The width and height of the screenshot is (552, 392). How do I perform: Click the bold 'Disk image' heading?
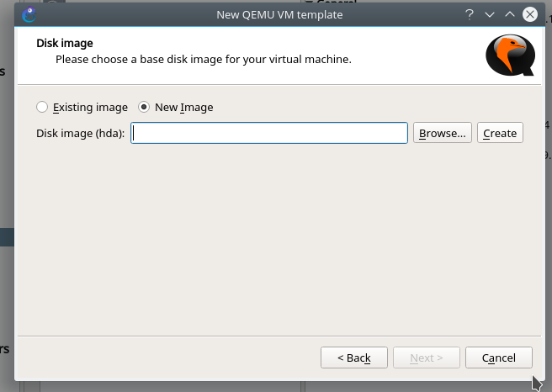click(x=65, y=43)
